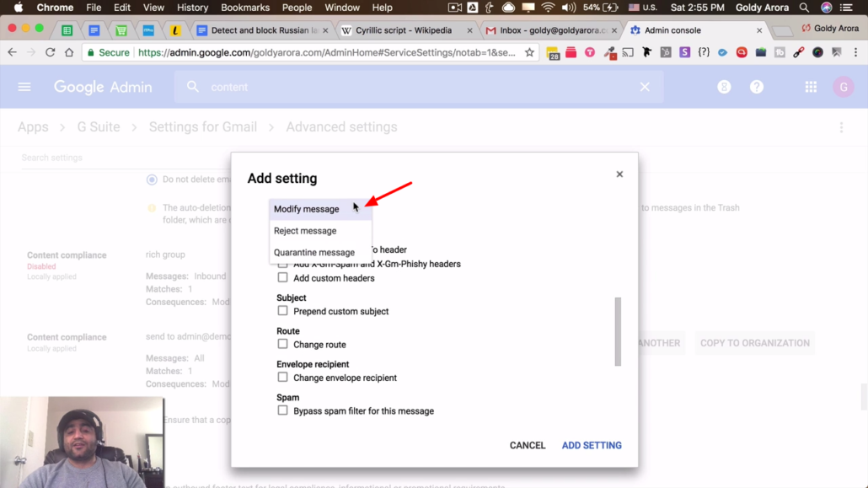Click the Google Admin logo
Screen dimensions: 868x488
pyautogui.click(x=103, y=87)
